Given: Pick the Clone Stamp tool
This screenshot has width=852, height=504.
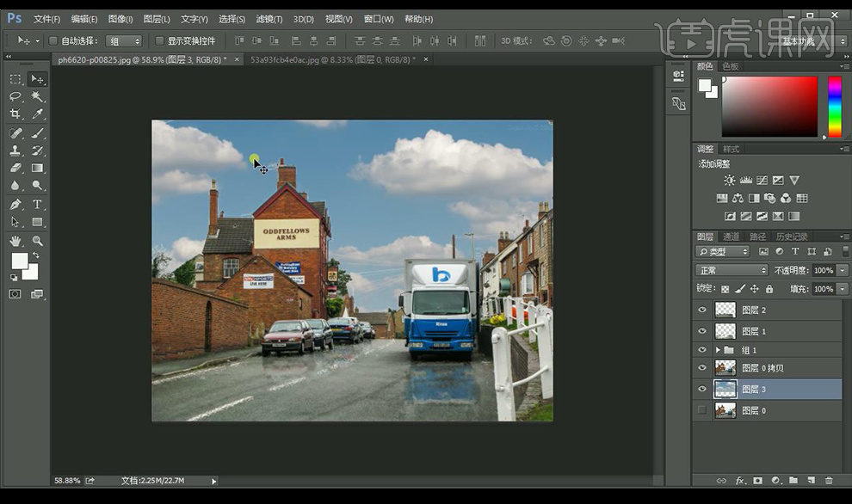Looking at the screenshot, I should point(15,151).
